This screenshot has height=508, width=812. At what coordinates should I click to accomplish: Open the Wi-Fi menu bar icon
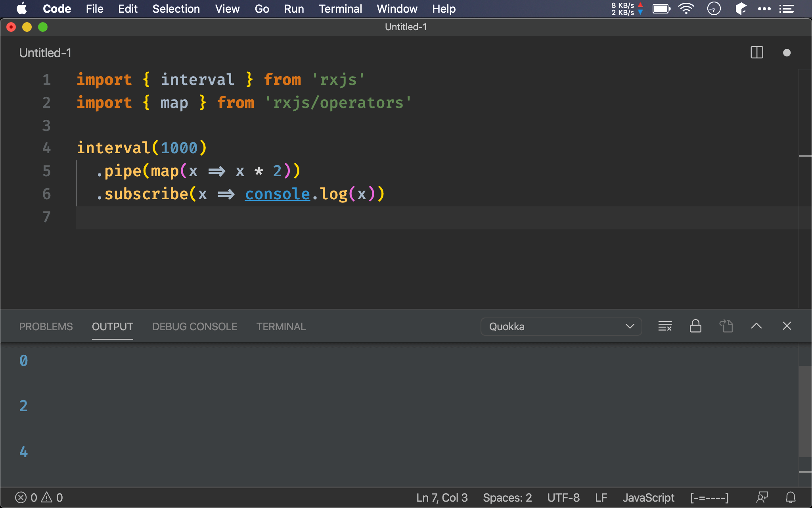click(686, 9)
